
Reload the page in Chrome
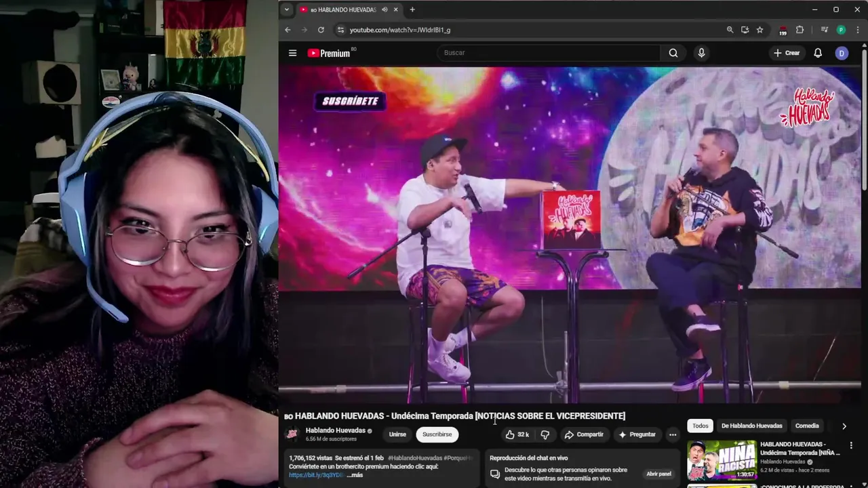click(321, 30)
